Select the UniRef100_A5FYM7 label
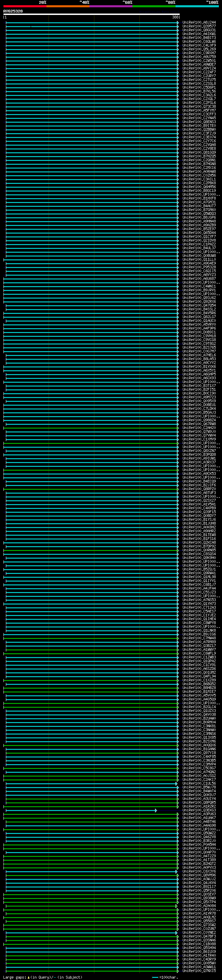Image resolution: width=222 pixels, height=980 pixels. click(199, 110)
